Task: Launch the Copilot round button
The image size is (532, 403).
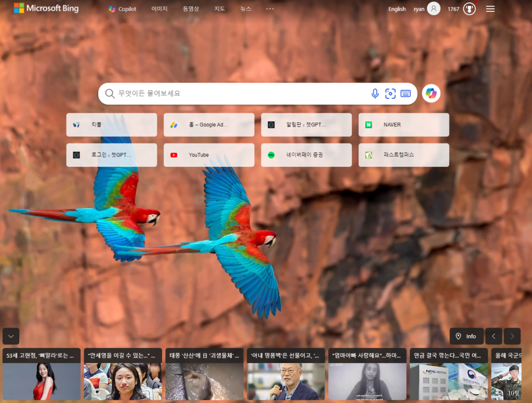Action: [x=431, y=94]
